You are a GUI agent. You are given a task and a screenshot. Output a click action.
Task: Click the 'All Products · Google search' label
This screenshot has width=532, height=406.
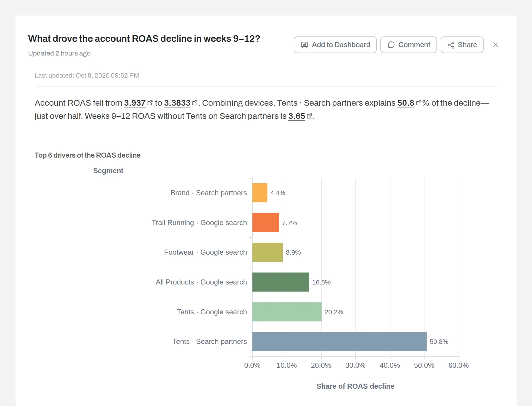202,282
